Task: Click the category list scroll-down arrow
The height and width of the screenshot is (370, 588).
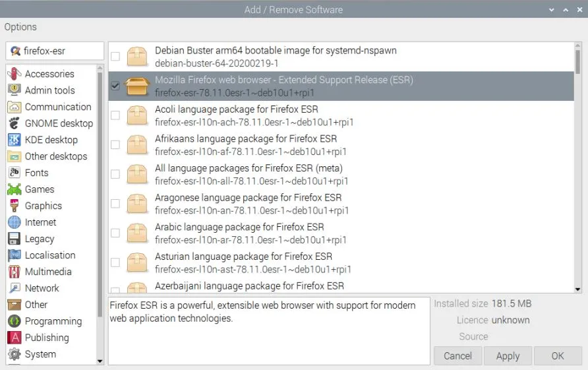Action: [100, 361]
